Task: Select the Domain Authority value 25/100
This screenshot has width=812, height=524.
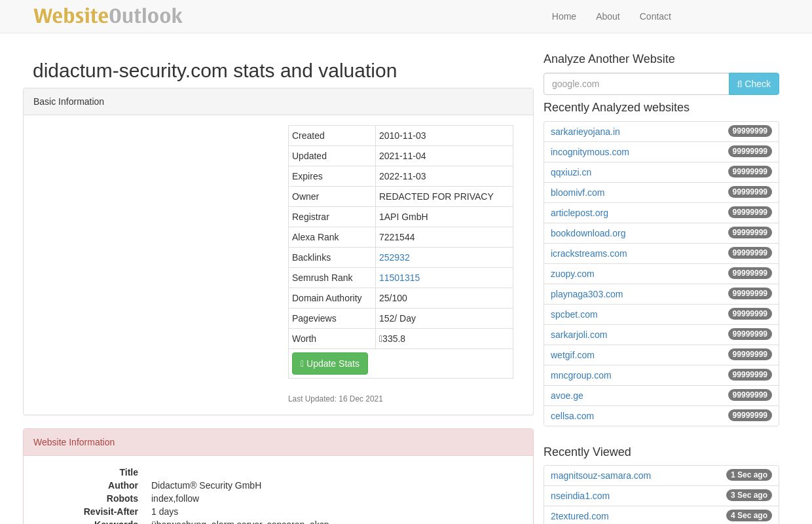Action: click(x=393, y=298)
